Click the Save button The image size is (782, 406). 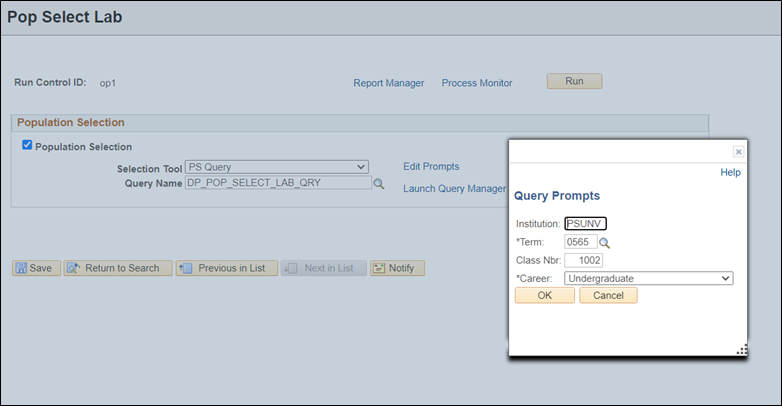(36, 268)
